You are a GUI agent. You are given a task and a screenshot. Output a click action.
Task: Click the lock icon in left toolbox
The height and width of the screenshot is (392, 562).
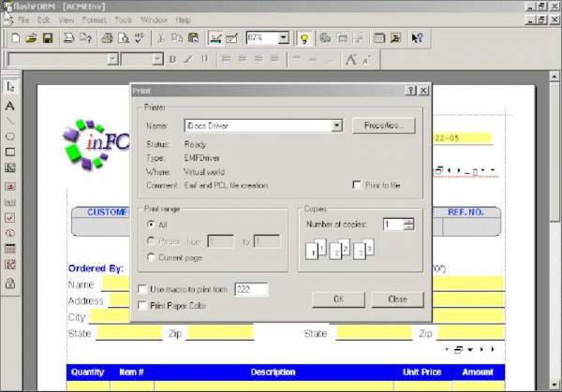[10, 283]
